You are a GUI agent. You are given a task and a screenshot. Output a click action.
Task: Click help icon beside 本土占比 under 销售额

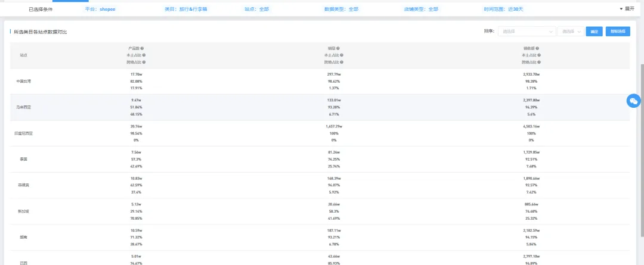pos(539,55)
